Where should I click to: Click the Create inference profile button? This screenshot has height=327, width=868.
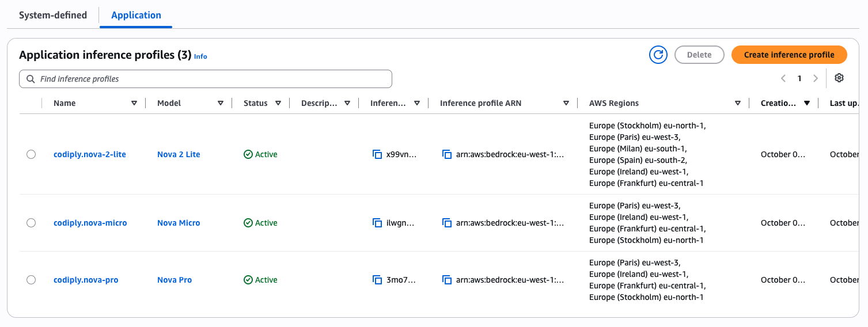(x=789, y=55)
